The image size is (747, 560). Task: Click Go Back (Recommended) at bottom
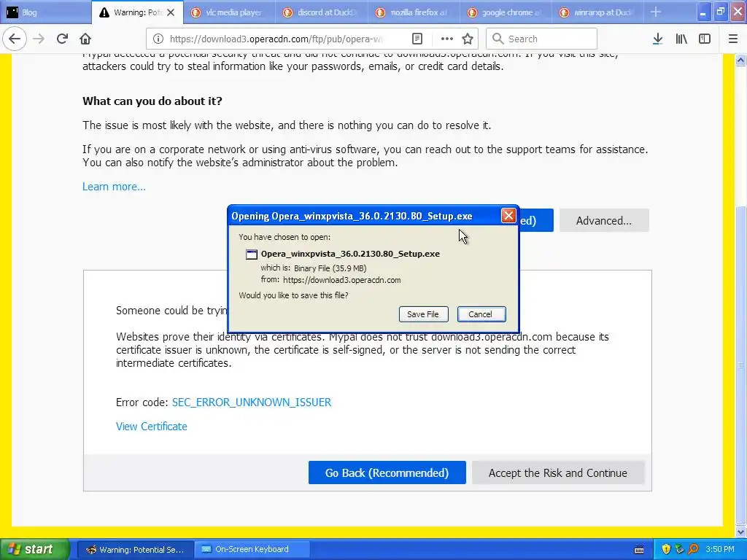tap(387, 472)
